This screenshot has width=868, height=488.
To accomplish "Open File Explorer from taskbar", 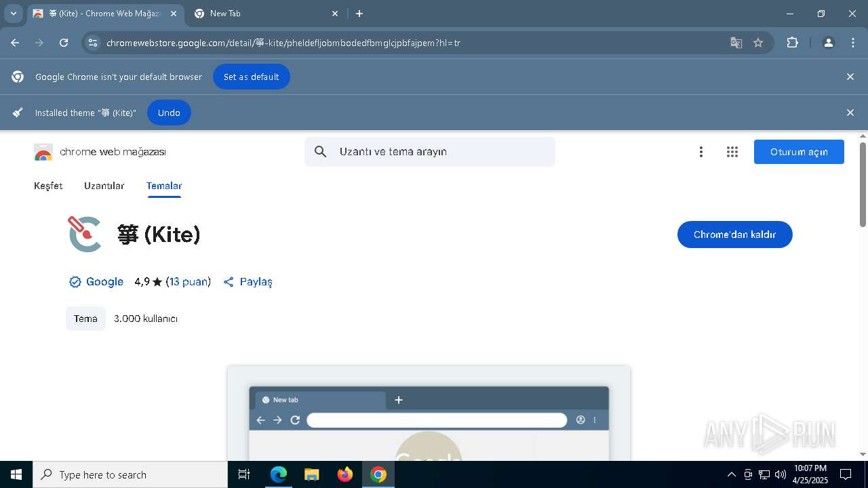I will tap(312, 474).
